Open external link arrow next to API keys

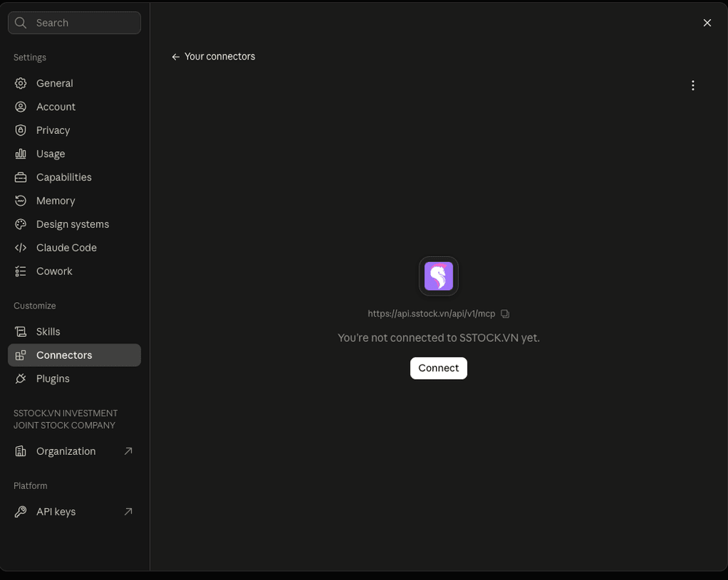point(128,512)
